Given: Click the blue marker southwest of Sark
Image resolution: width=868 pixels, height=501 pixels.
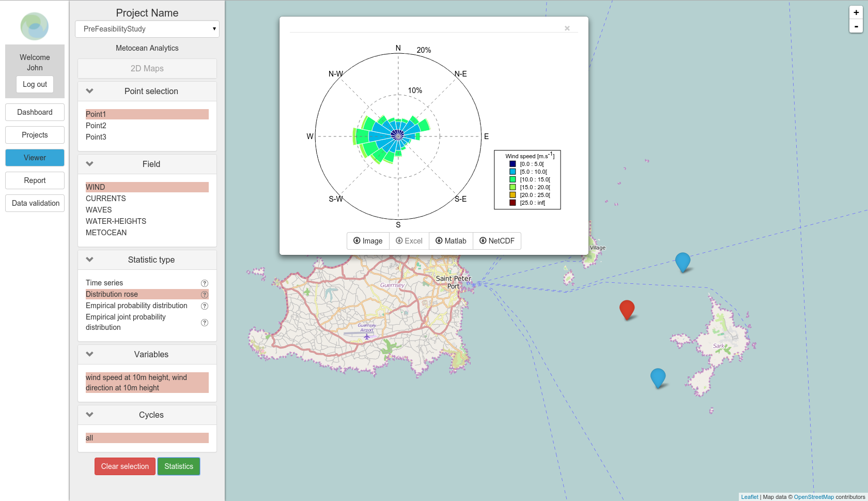Looking at the screenshot, I should click(658, 377).
